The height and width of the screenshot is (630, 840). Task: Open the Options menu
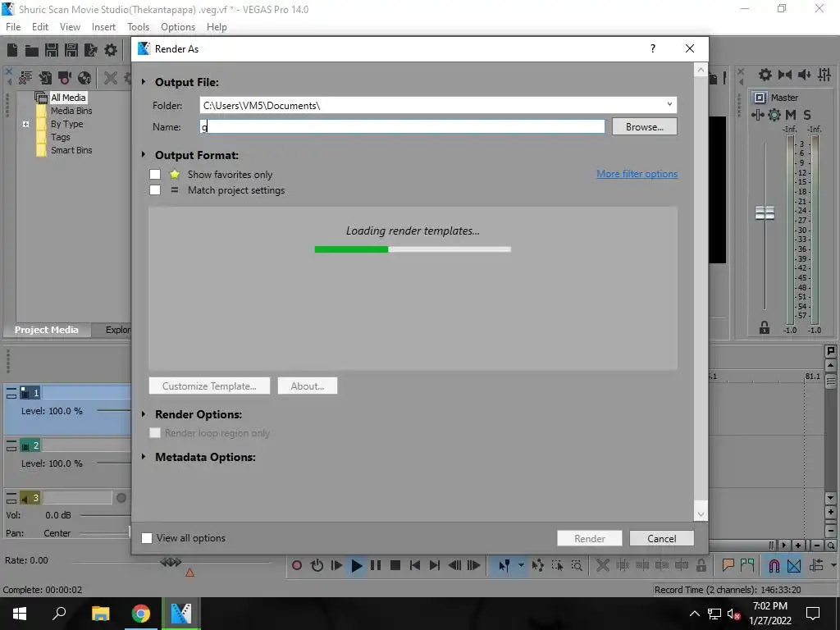click(x=178, y=27)
